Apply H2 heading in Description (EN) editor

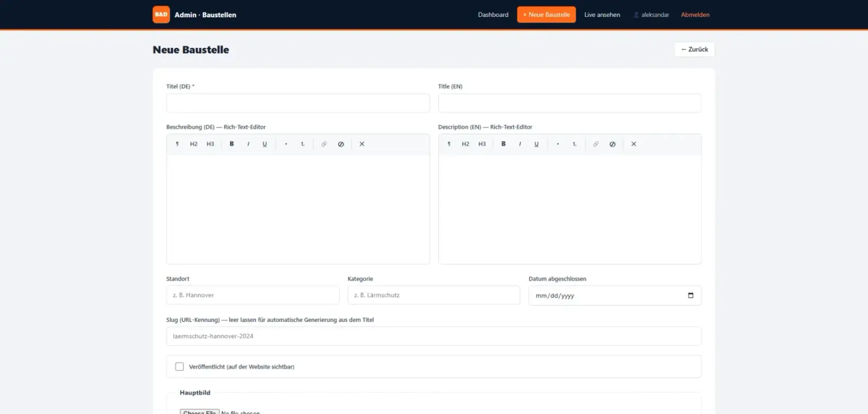pyautogui.click(x=465, y=144)
